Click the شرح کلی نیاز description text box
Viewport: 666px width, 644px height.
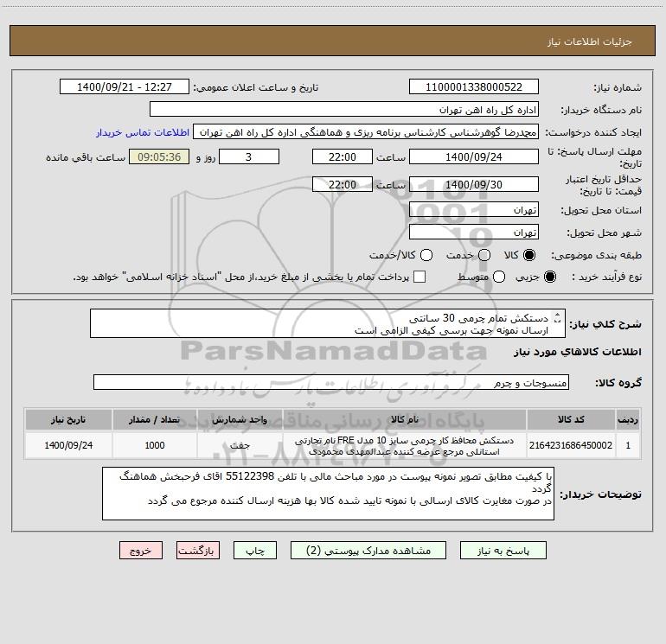pos(328,323)
